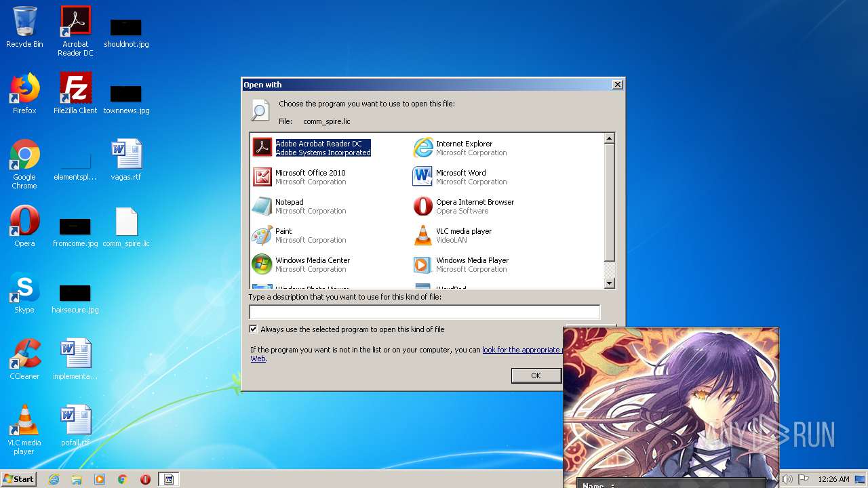Click the taskbar clock showing 12:26 AM

(x=833, y=479)
